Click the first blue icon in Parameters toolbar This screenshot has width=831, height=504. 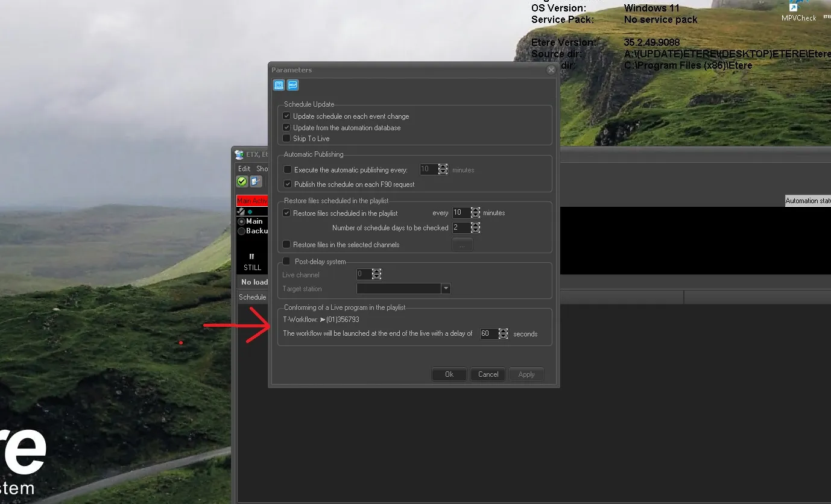[279, 85]
